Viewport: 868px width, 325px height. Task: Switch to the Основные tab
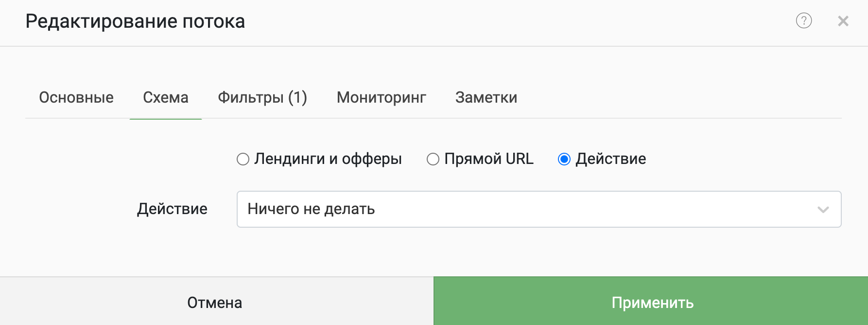pos(76,97)
